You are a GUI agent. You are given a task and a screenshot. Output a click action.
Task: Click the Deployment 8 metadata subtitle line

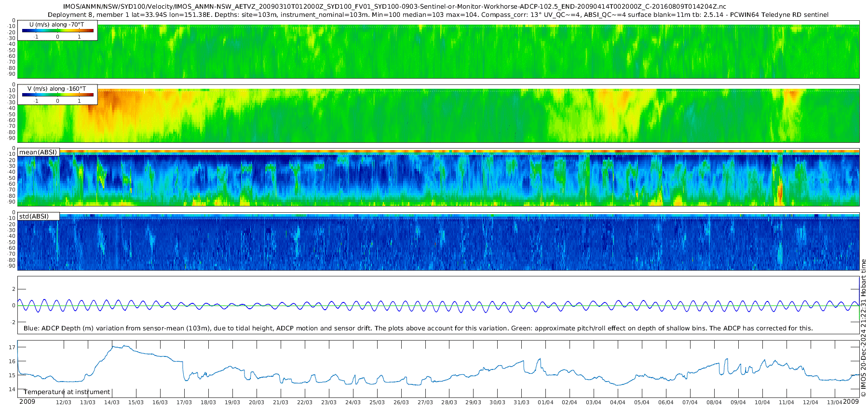(x=438, y=14)
